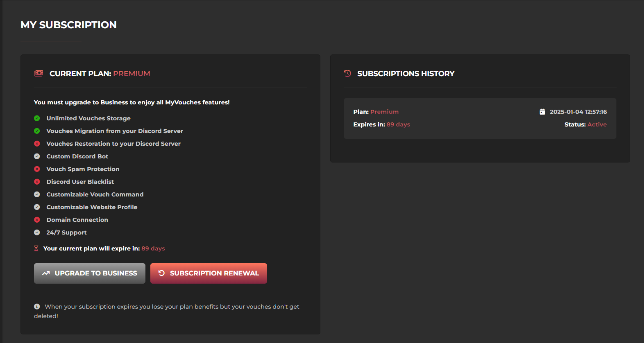Screen dimensions: 644x343
Task: Click the info icon before subscription expiry note
Action: pos(37,307)
